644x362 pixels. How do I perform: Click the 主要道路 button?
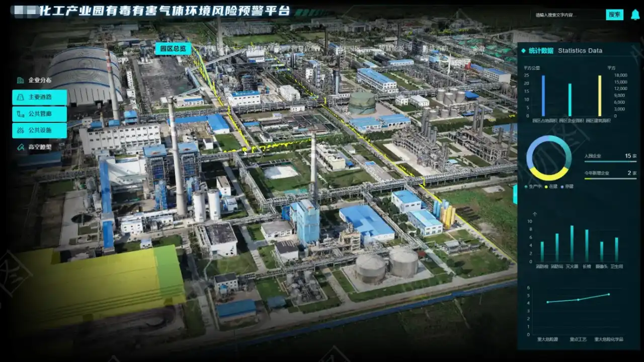coord(39,97)
